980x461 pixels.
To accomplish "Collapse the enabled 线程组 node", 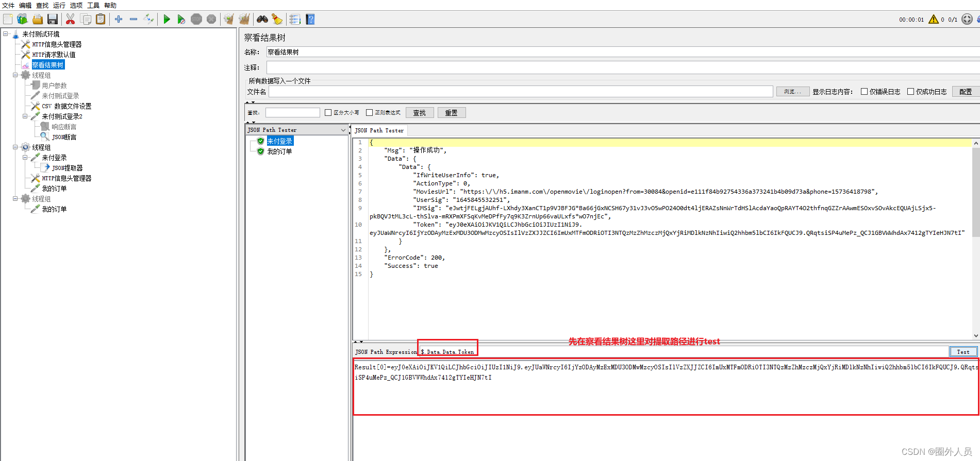I will 15,147.
